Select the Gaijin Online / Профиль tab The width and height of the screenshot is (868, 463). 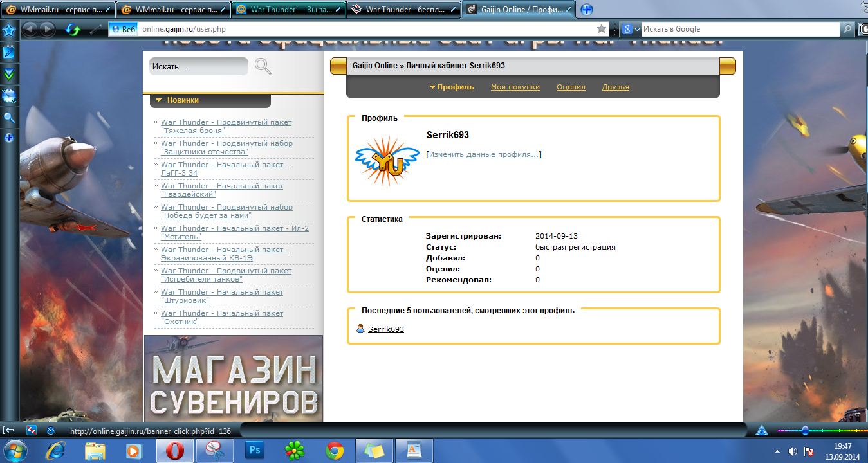(519, 10)
